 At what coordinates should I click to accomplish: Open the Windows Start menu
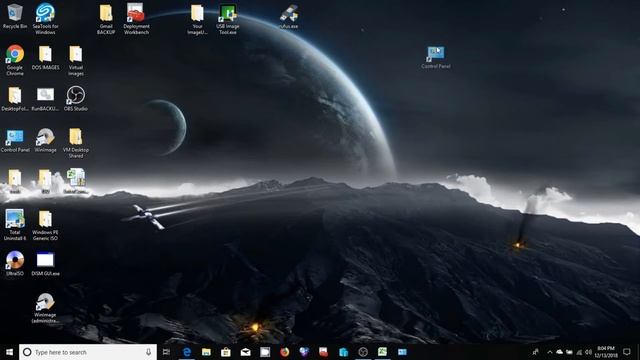coord(9,352)
